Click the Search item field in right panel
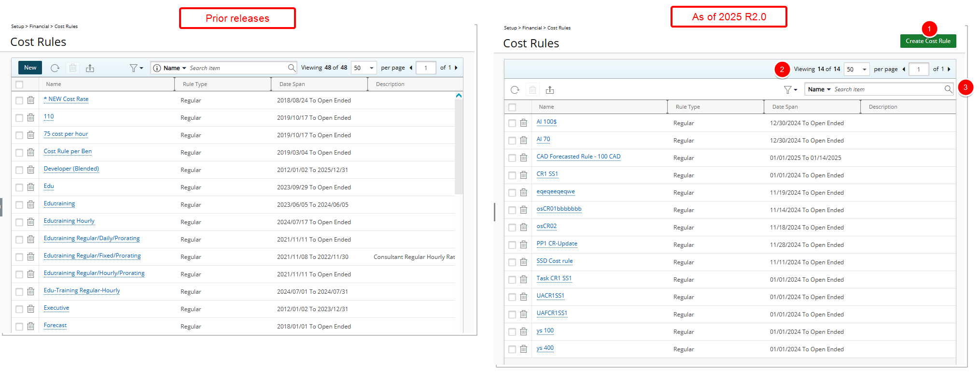980x373 pixels. [x=888, y=89]
